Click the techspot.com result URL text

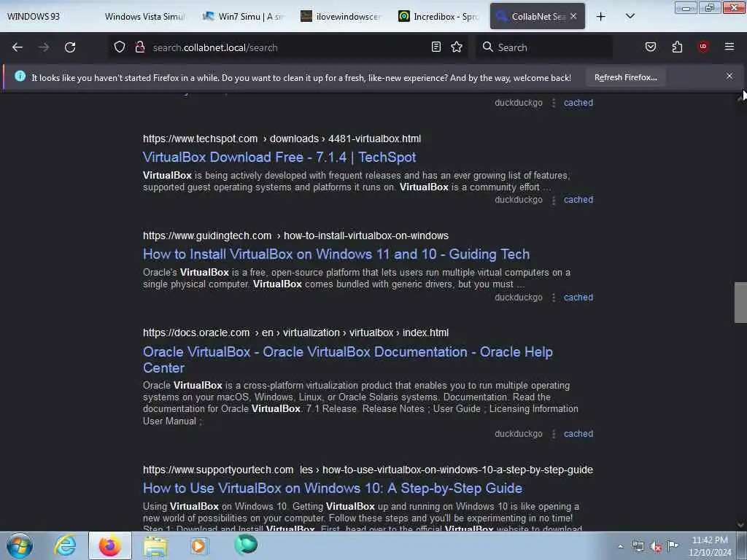pos(282,139)
